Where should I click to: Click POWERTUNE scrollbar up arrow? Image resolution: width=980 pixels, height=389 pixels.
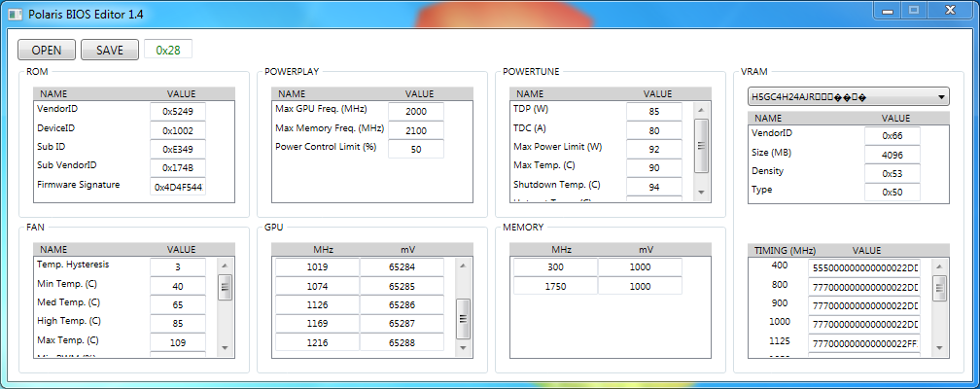[701, 110]
